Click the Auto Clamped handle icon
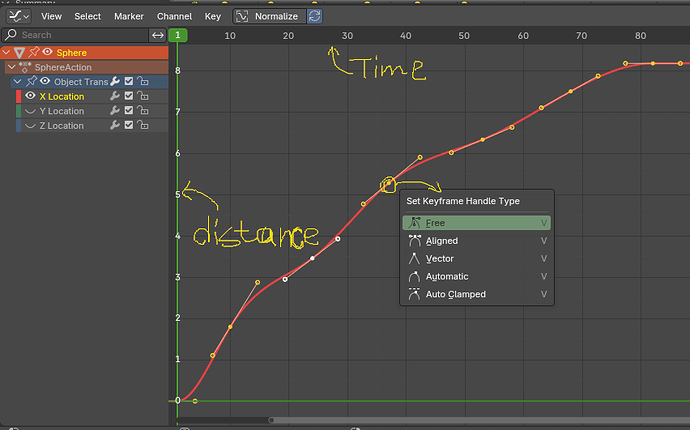 coord(414,294)
